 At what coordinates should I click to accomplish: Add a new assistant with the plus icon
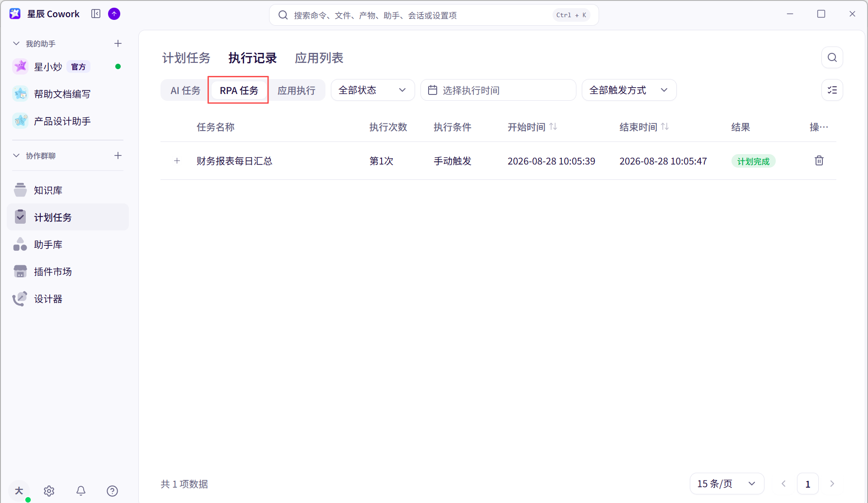coord(118,43)
